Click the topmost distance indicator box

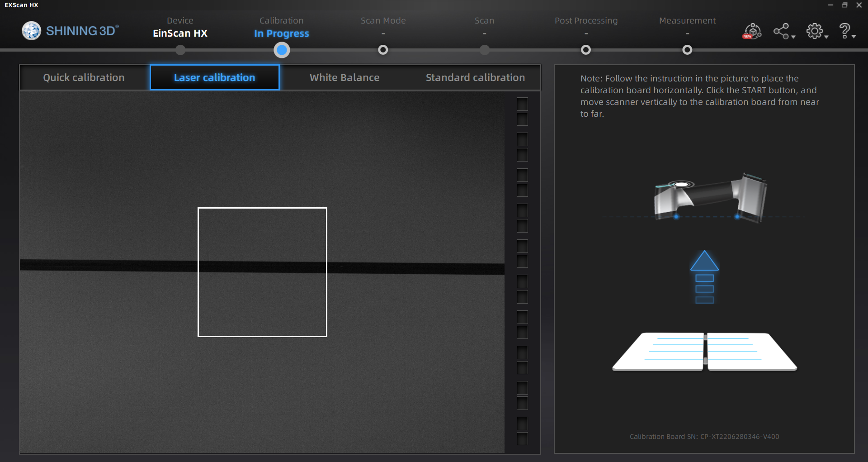tap(522, 104)
